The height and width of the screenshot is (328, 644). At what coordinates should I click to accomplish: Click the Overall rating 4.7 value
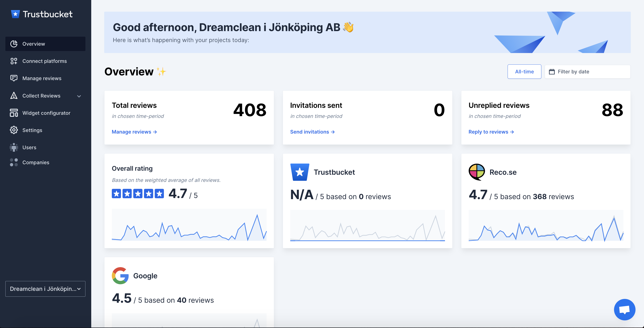click(178, 194)
